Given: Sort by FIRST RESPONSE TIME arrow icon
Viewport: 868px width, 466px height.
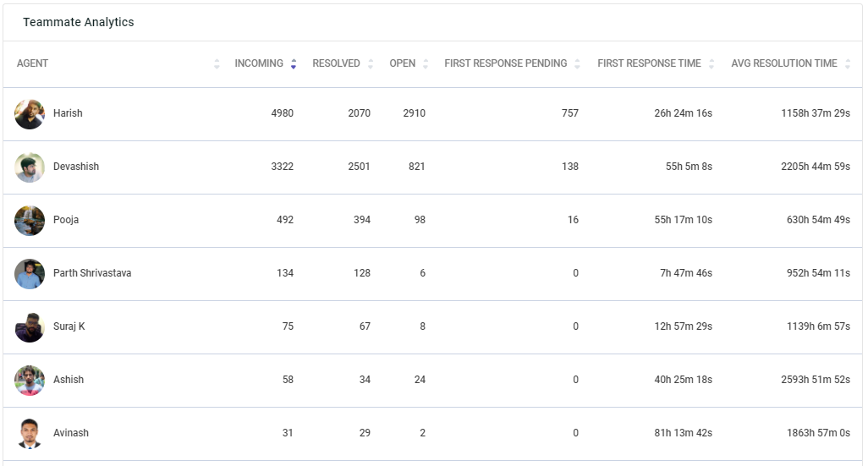Looking at the screenshot, I should [x=711, y=63].
